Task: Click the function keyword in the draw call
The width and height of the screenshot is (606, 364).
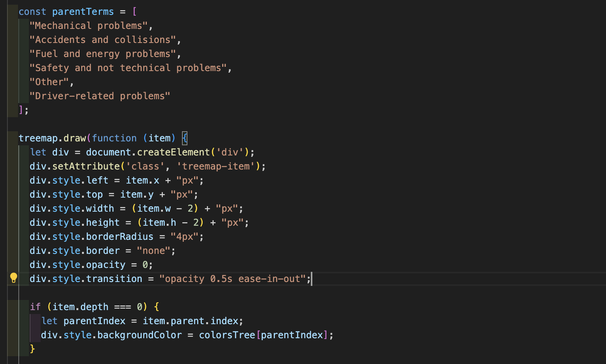Action: point(114,138)
